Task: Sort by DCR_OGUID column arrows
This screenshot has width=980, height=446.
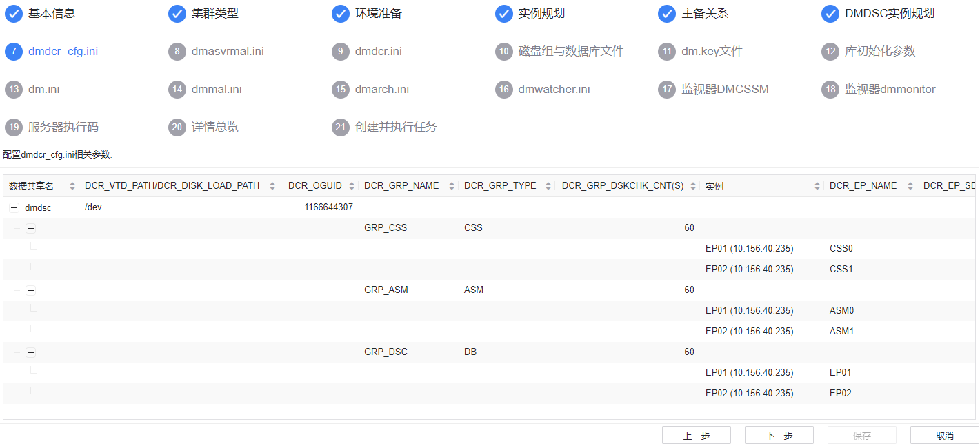Action: 352,186
